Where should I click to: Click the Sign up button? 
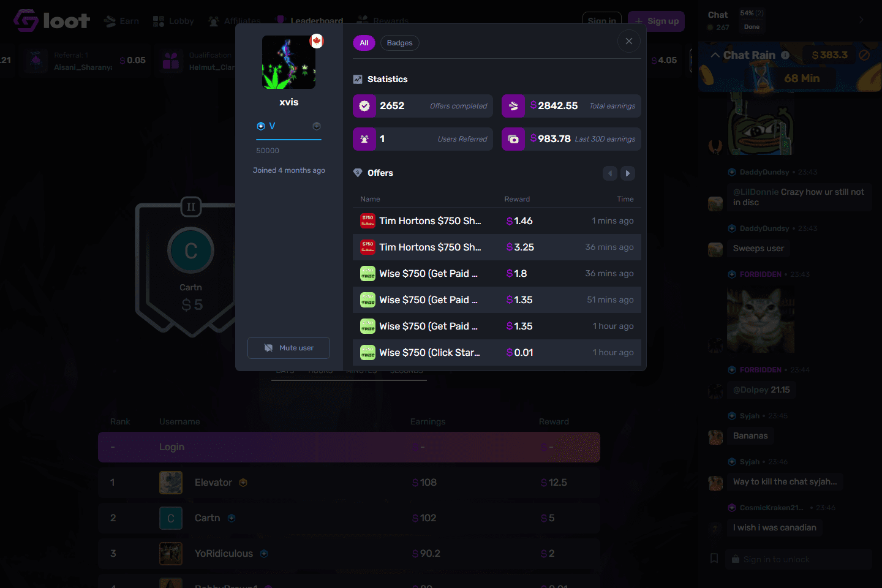656,21
